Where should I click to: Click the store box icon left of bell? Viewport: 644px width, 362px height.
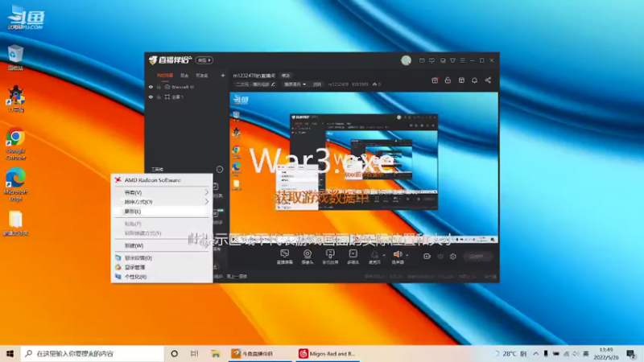(461, 80)
